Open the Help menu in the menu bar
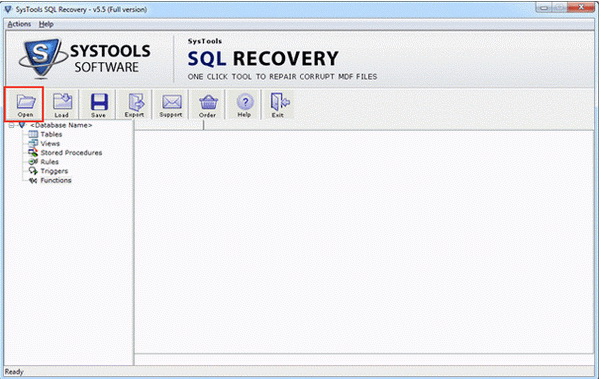The width and height of the screenshot is (601, 379). pyautogui.click(x=46, y=24)
